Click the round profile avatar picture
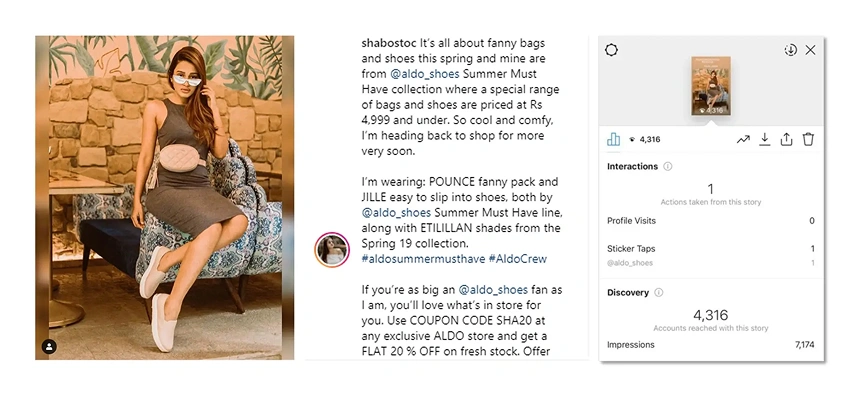Viewport: 866px width, 400px height. pyautogui.click(x=332, y=250)
